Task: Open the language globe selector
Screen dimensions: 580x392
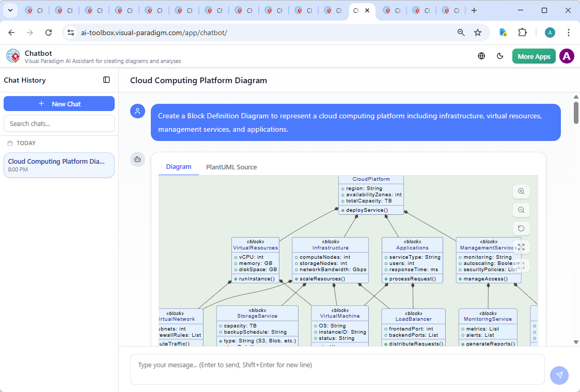Action: point(481,56)
